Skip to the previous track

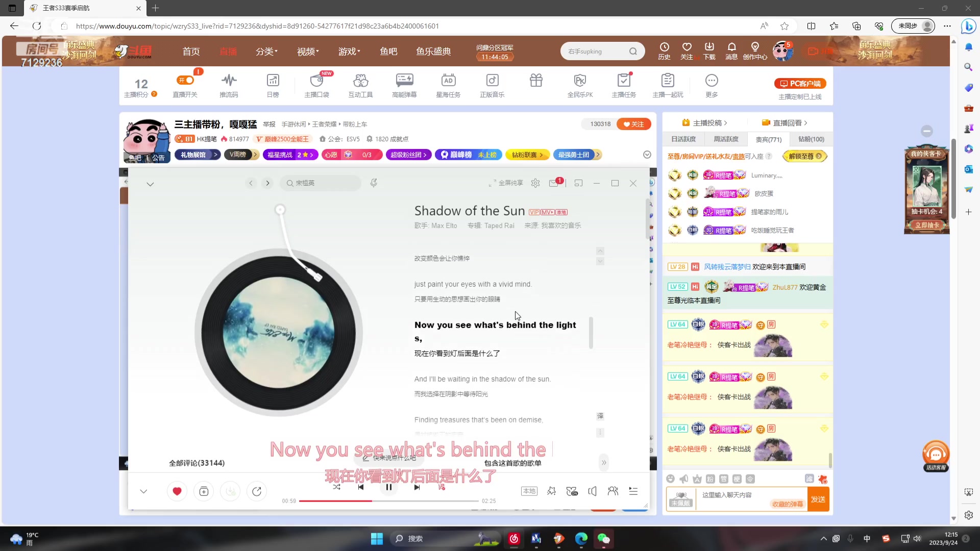coord(361,487)
